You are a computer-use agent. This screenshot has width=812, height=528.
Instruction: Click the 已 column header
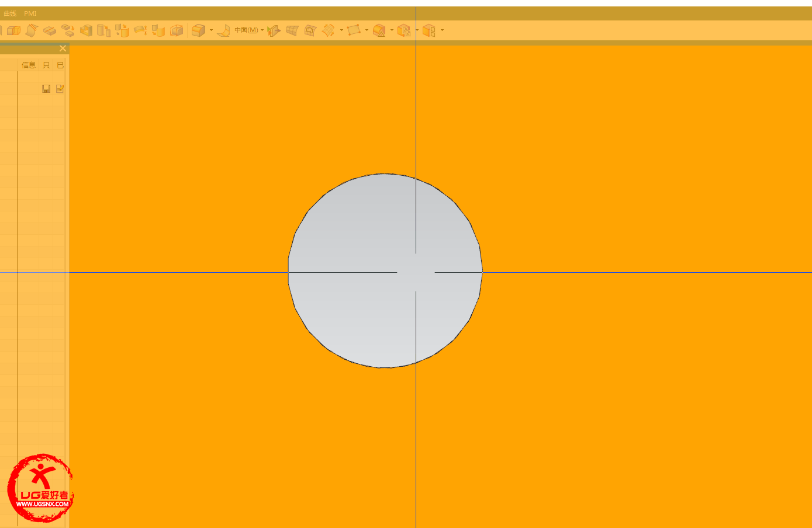60,65
